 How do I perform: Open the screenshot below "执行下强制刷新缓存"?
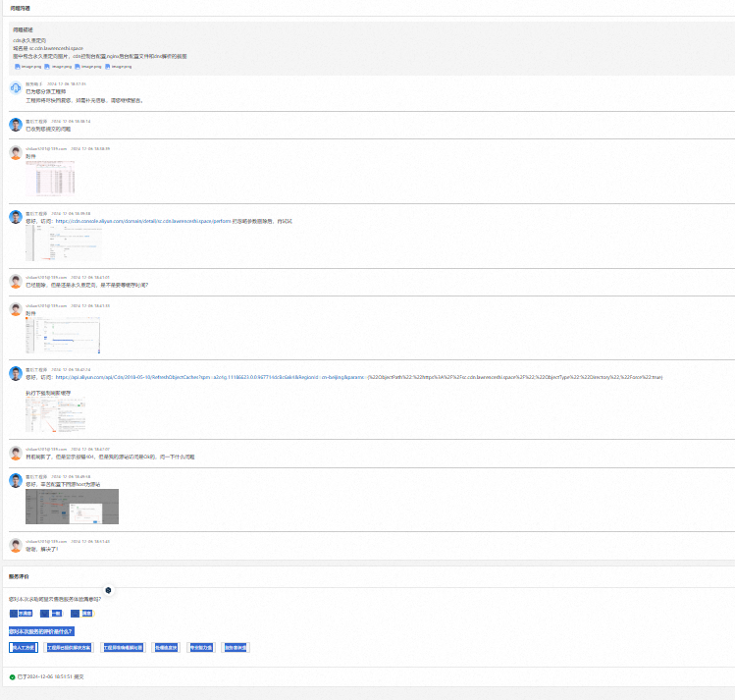pyautogui.click(x=56, y=414)
